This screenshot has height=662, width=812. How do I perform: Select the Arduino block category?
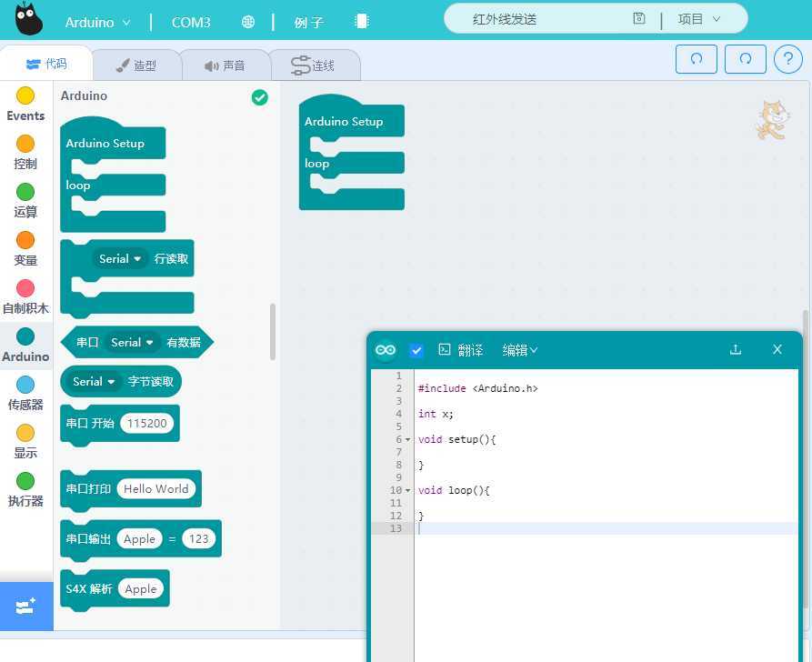point(25,345)
